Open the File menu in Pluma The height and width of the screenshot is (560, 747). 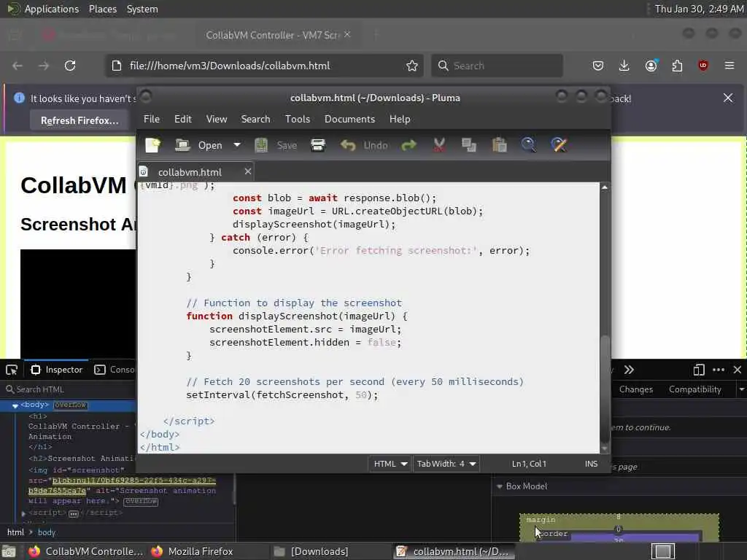coord(152,119)
